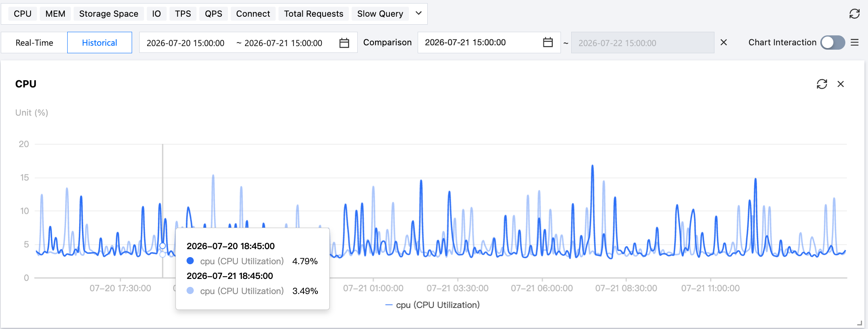868x329 pixels.
Task: Open calendar picker for comparison start
Action: [548, 43]
